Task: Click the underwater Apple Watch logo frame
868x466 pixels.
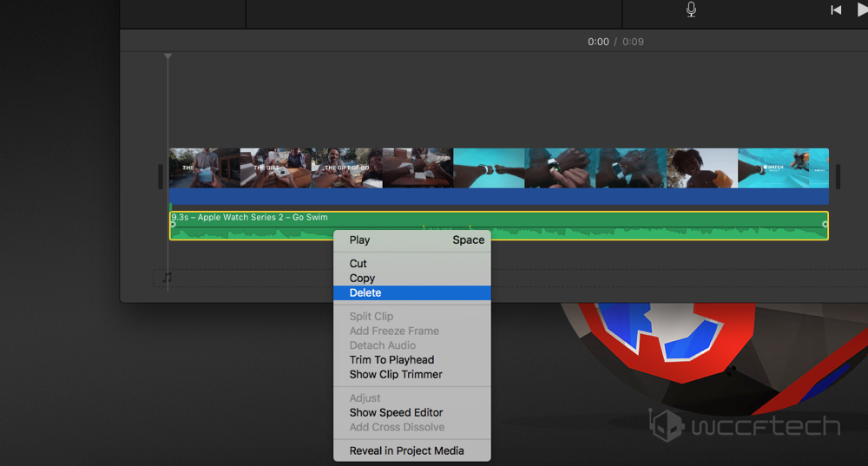Action: (773, 168)
